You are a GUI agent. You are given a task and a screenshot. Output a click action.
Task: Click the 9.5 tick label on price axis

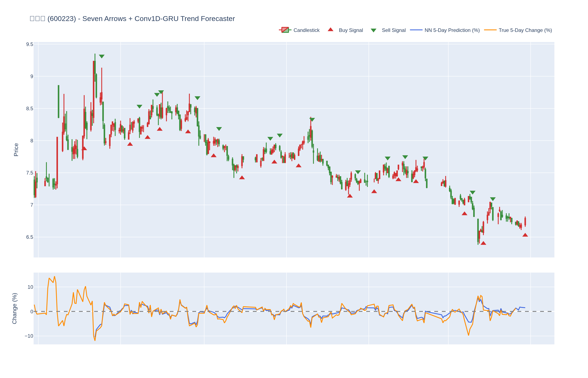(x=30, y=45)
